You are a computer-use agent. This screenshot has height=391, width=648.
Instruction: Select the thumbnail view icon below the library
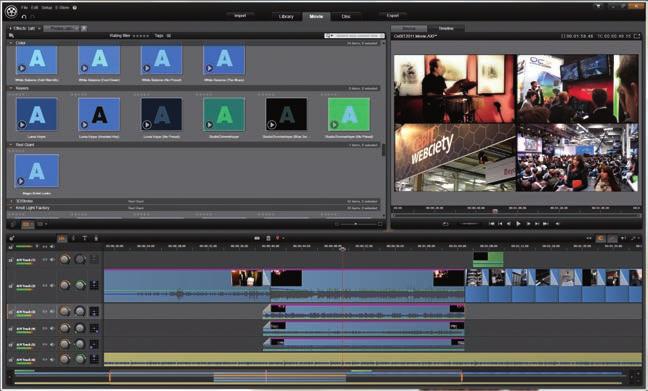tap(28, 224)
